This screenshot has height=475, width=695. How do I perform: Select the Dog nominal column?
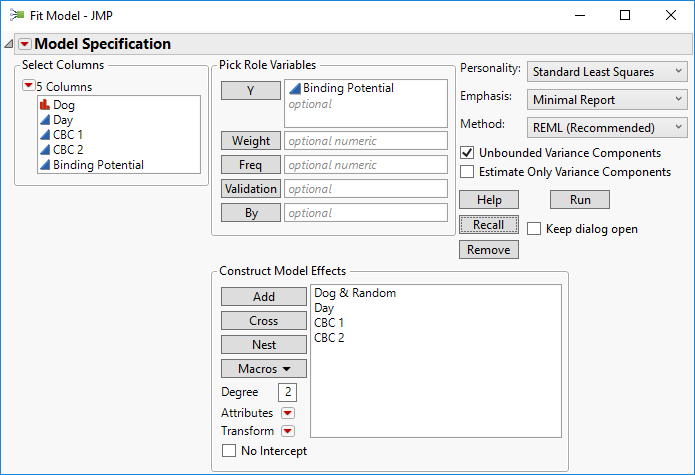(64, 105)
